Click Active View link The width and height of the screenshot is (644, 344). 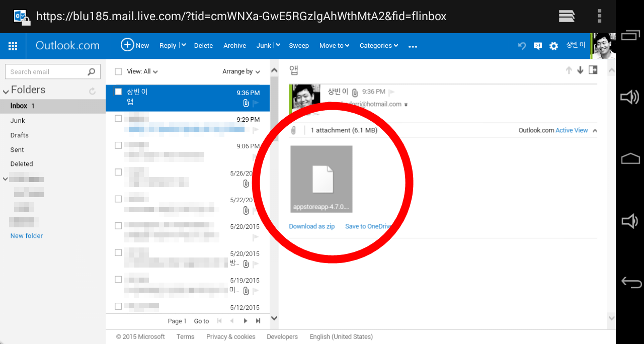[x=572, y=130]
